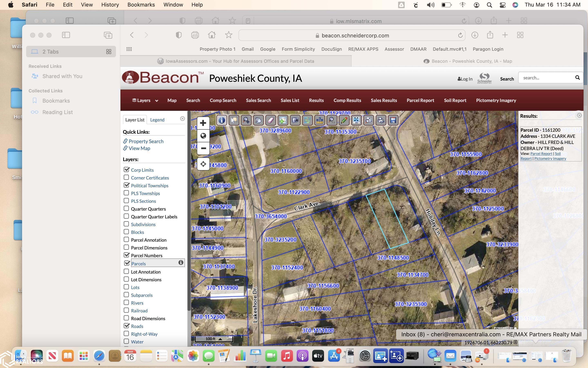Open Safari tab overview grid icon
Image resolution: width=588 pixels, height=368 pixels.
tap(520, 35)
